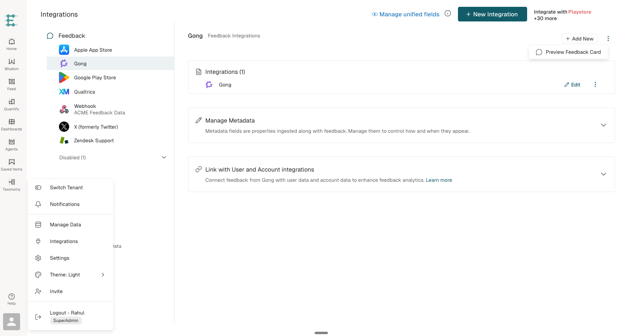Click the New Integration button
644x336 pixels.
tap(492, 14)
